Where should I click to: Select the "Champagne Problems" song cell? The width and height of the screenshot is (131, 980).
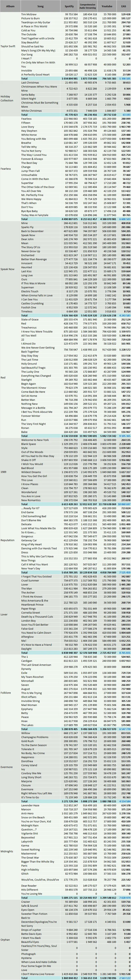[x=40, y=737]
